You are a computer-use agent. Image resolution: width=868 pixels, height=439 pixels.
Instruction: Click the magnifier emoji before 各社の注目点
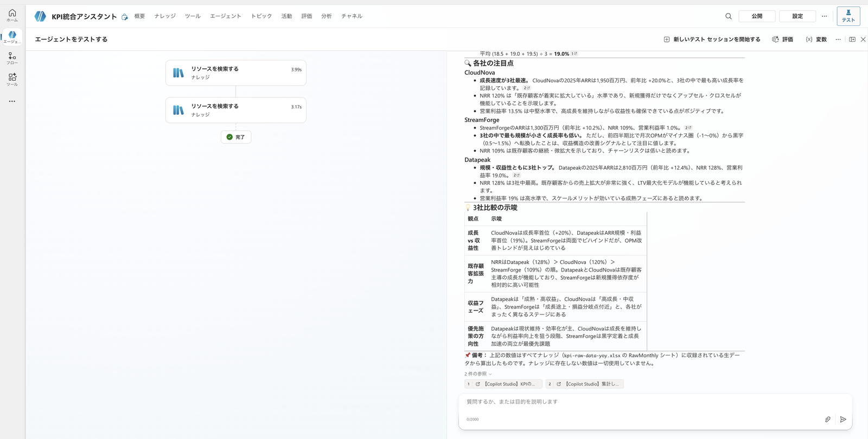coord(468,63)
